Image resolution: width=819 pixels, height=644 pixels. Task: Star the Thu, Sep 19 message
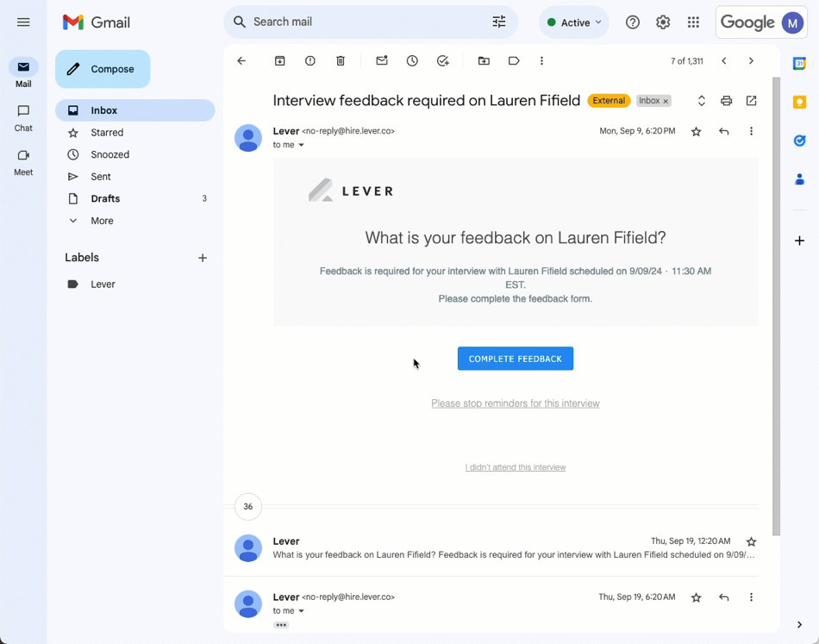[751, 541]
